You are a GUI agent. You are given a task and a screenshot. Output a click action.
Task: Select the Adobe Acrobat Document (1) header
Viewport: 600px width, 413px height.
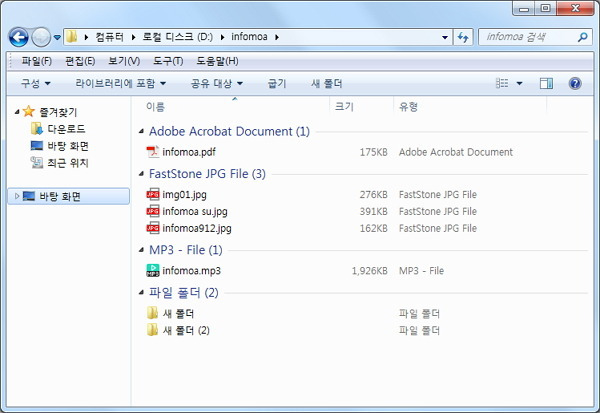tap(229, 131)
